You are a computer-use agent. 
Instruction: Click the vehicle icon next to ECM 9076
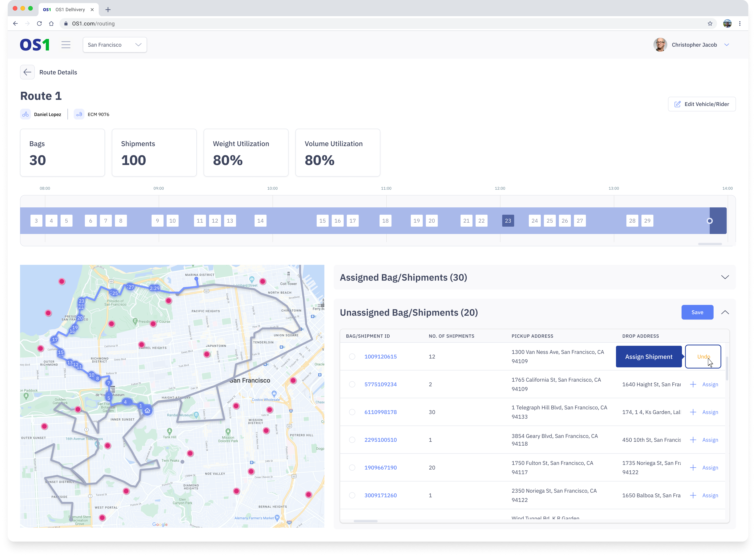79,114
